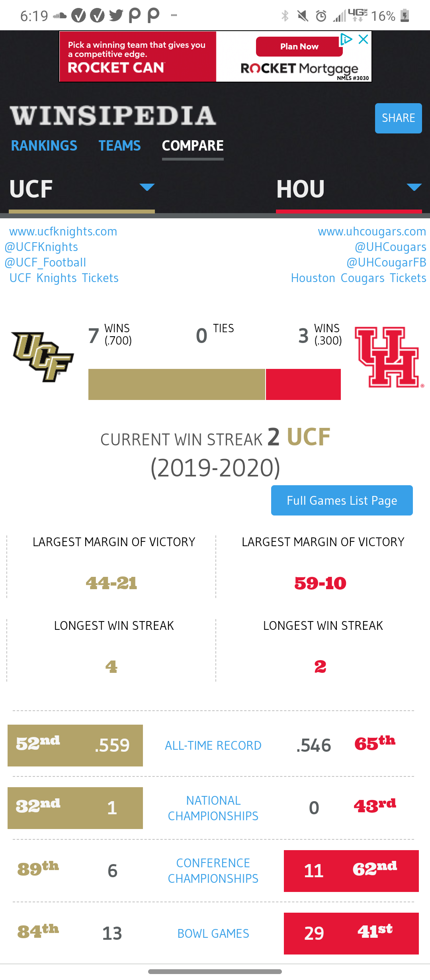This screenshot has height=980, width=430.
Task: Tap the Twitter icon in status bar
Action: tap(116, 16)
